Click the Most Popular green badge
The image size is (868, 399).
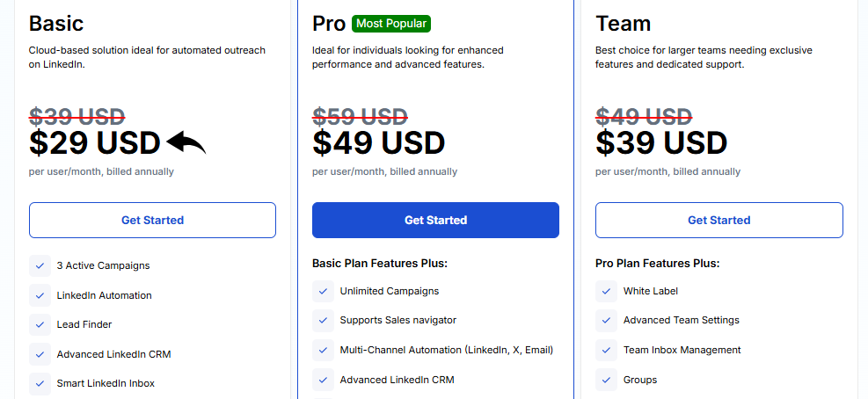click(x=391, y=24)
